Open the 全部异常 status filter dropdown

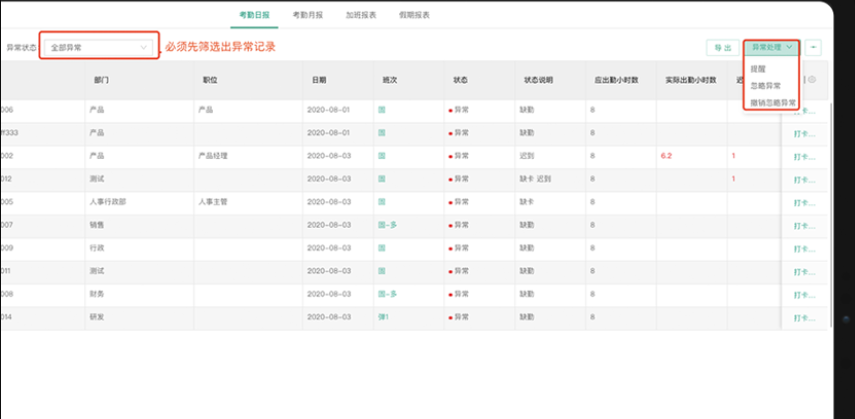point(99,47)
